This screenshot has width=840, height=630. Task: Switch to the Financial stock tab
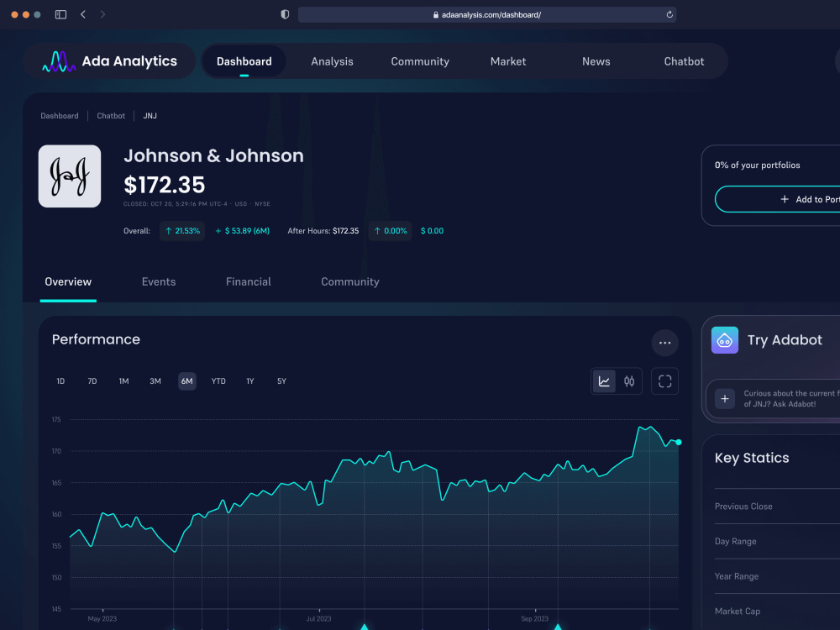(x=249, y=282)
